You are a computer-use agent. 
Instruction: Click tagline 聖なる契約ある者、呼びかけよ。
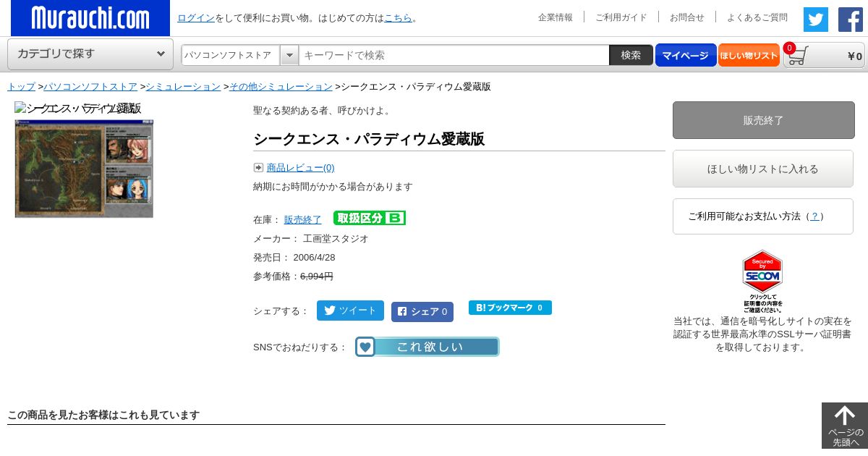(x=324, y=111)
